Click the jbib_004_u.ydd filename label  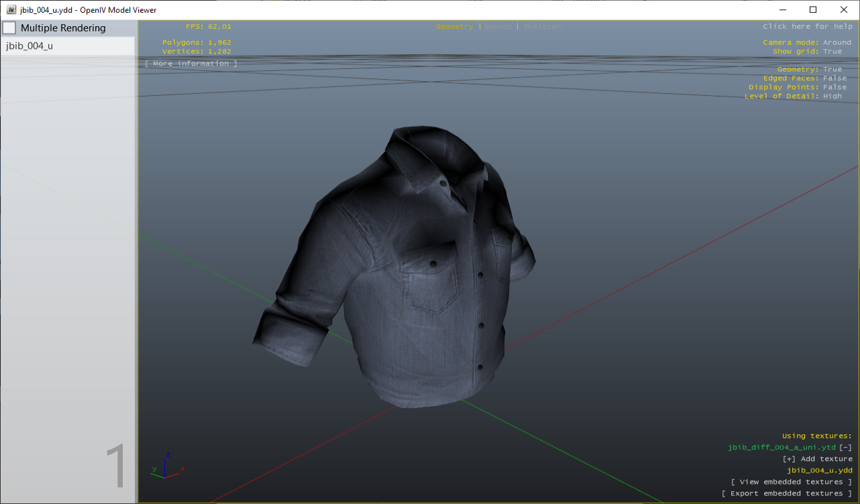[x=820, y=470]
